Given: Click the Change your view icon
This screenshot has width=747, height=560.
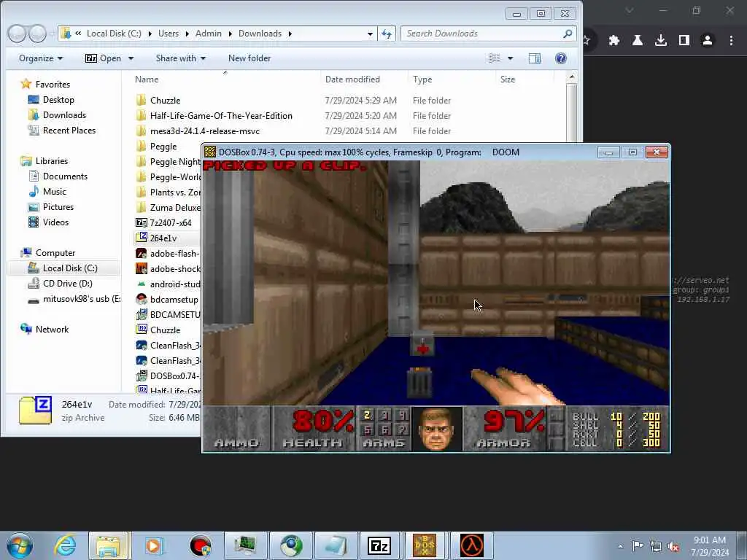Looking at the screenshot, I should tap(495, 58).
